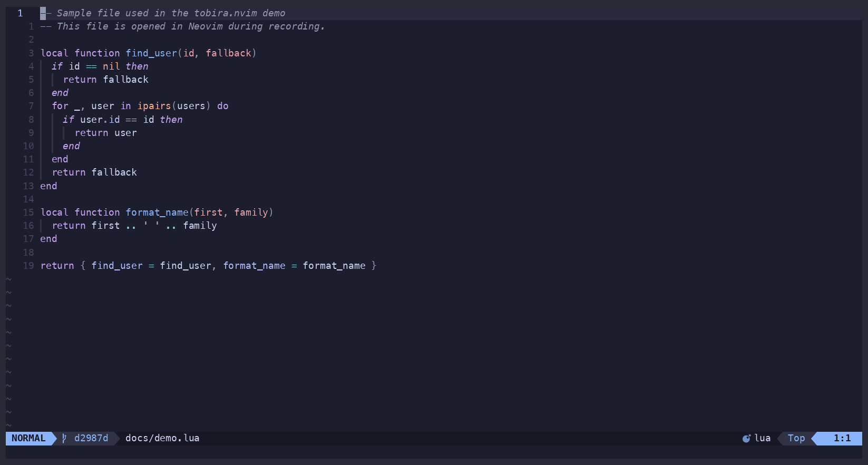Click the Top scroll position indicator
The image size is (868, 465).
click(x=796, y=438)
